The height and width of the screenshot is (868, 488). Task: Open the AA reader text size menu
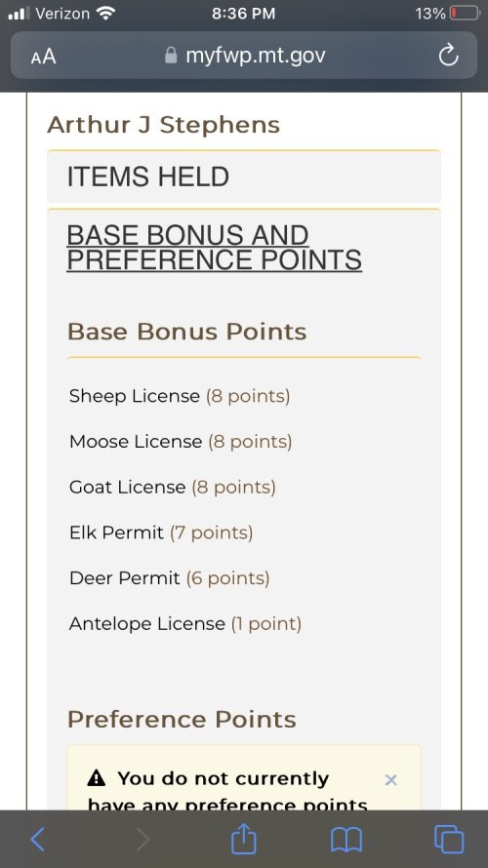(43, 56)
